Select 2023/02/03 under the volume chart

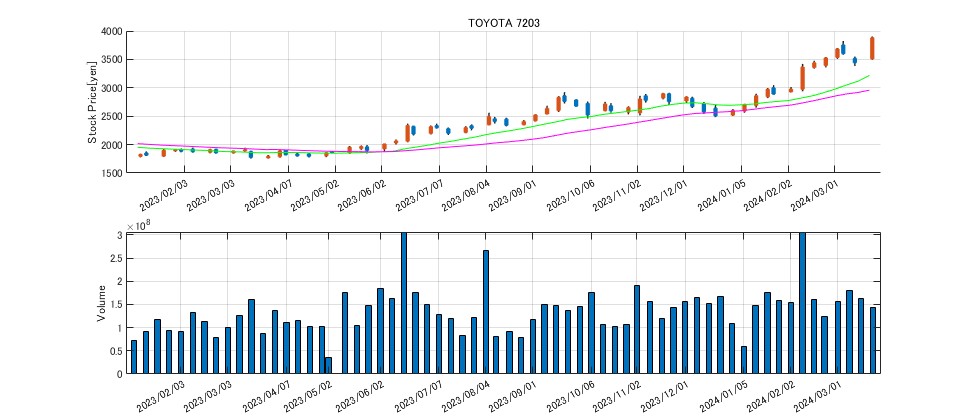[160, 396]
